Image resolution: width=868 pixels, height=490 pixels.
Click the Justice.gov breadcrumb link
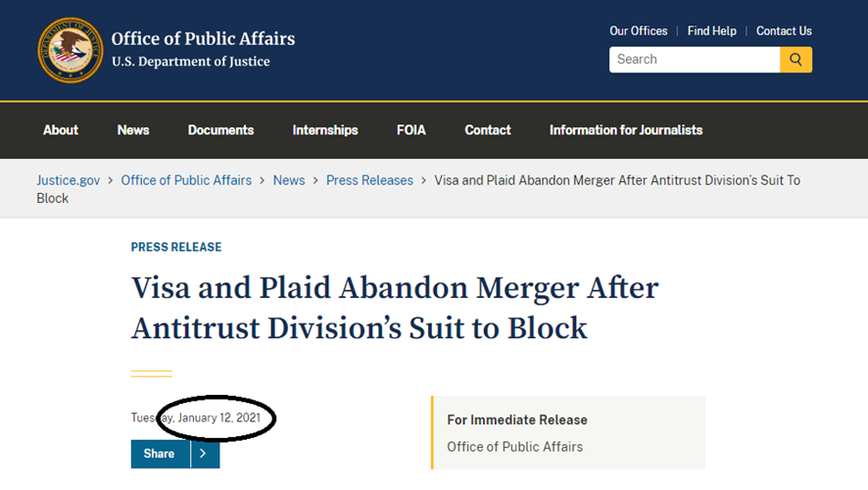click(x=69, y=180)
